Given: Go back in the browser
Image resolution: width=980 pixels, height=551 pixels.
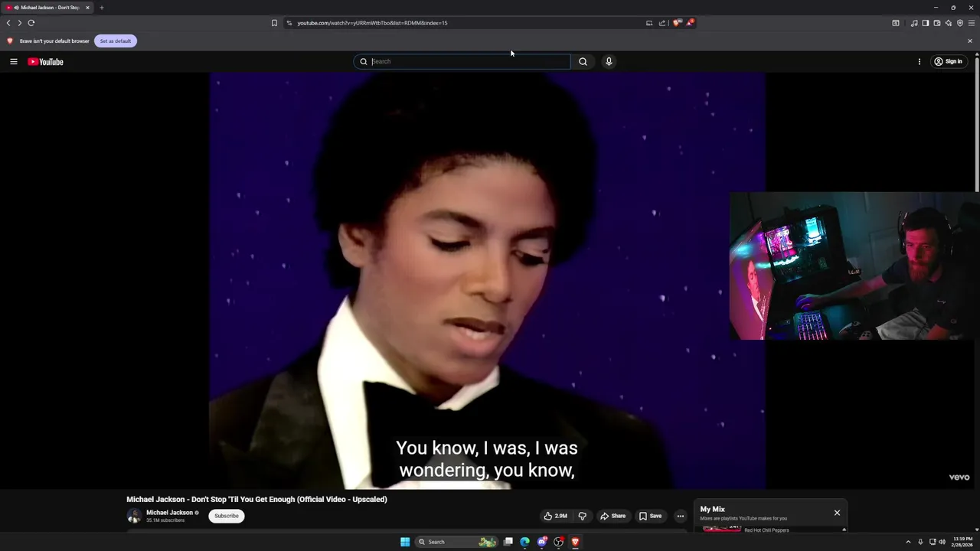Looking at the screenshot, I should [x=8, y=23].
